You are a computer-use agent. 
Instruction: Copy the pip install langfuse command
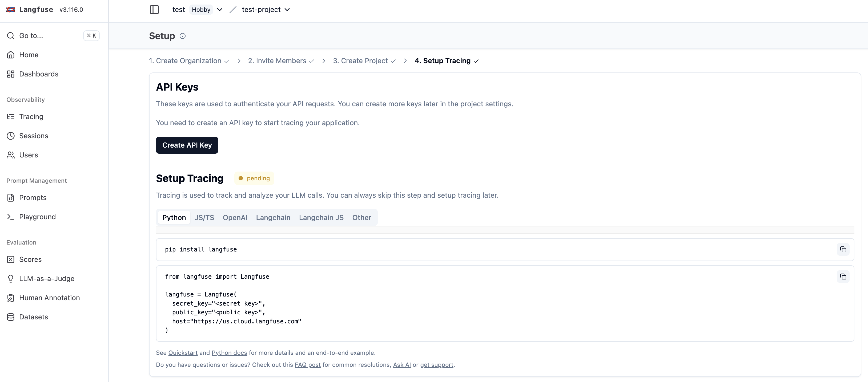(x=843, y=249)
